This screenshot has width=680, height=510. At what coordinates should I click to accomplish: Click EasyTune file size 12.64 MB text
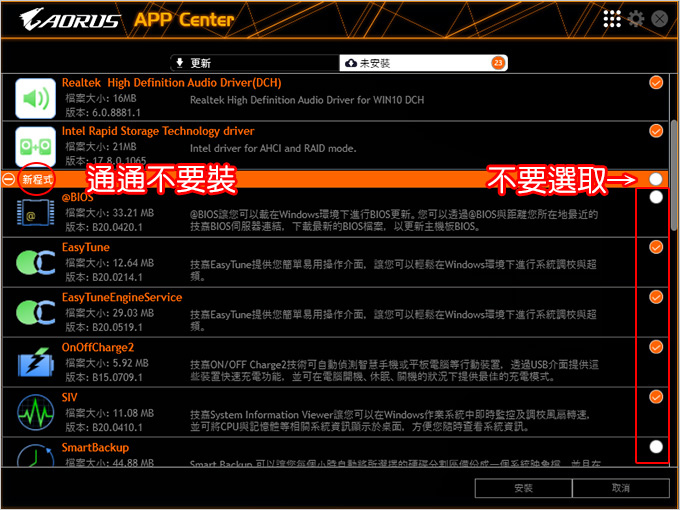point(109,263)
